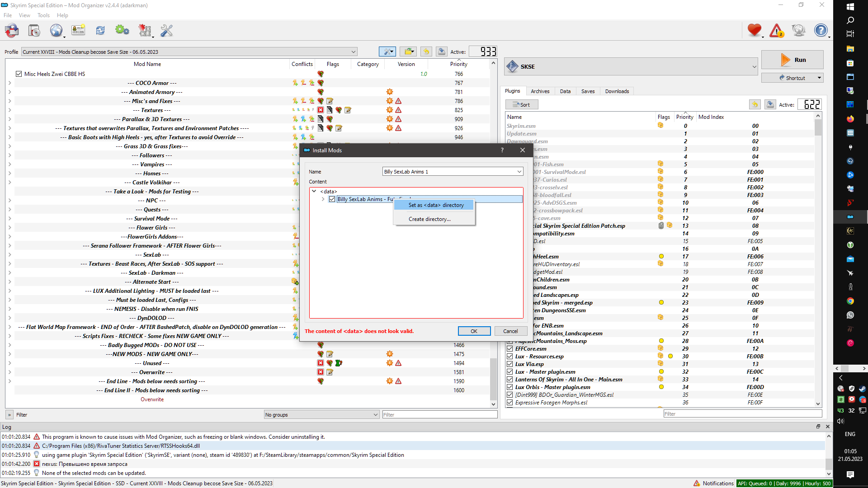Open Settings wrench and screwdriver icon
Image resolution: width=868 pixels, height=488 pixels.
pos(167,31)
